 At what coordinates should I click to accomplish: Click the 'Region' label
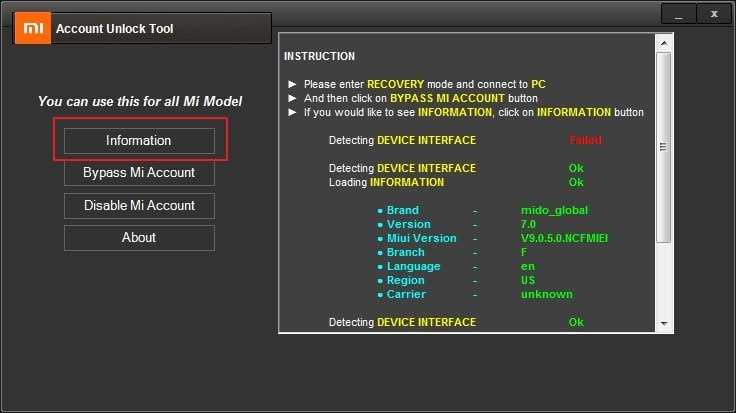[406, 281]
